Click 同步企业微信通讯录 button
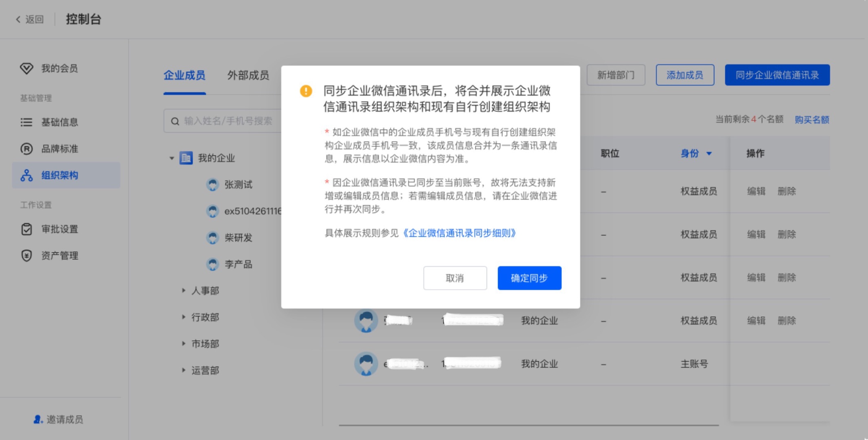868x440 pixels. point(777,75)
